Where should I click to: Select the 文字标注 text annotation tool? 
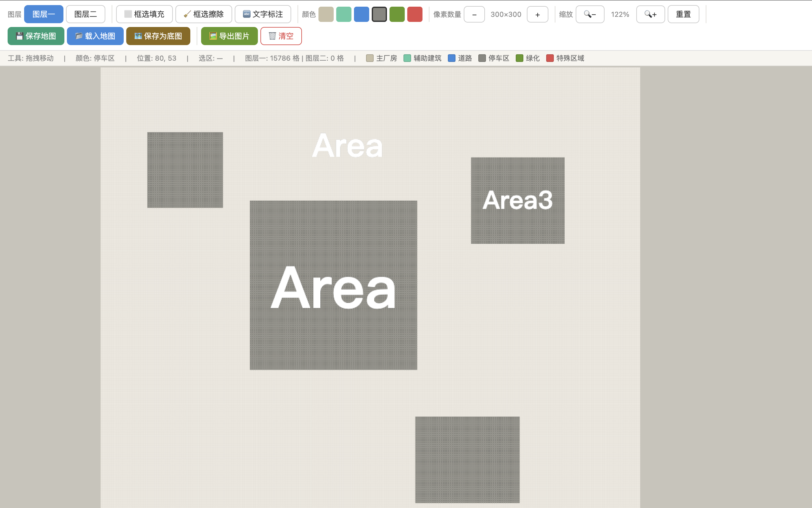coord(263,14)
